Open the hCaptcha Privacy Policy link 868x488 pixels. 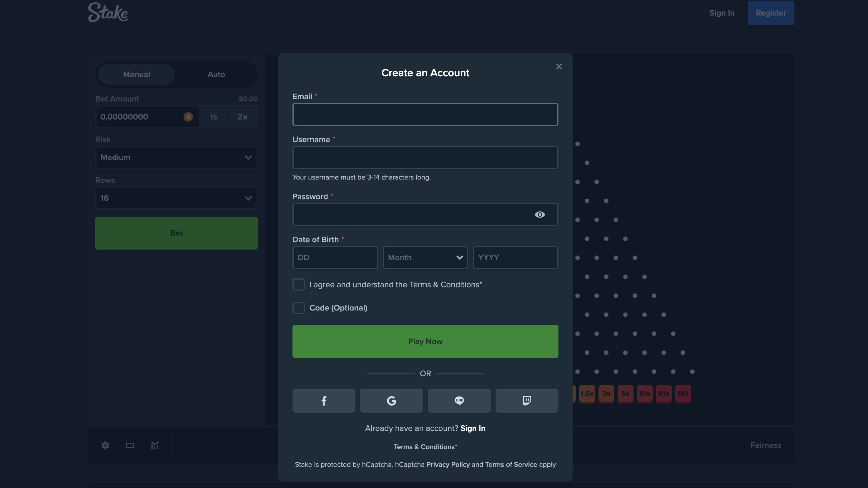pos(448,464)
